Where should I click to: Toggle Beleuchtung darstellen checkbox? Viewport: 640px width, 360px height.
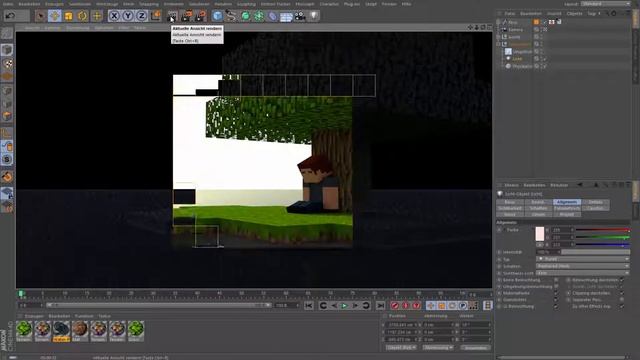tap(622, 280)
